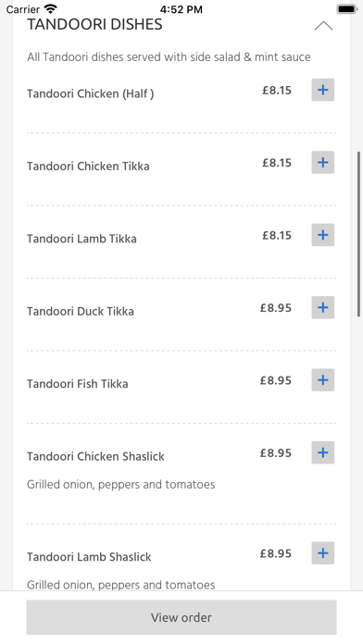Tap the Tandoori Fish Tikka name
Image resolution: width=363 pixels, height=644 pixels.
[x=78, y=384]
